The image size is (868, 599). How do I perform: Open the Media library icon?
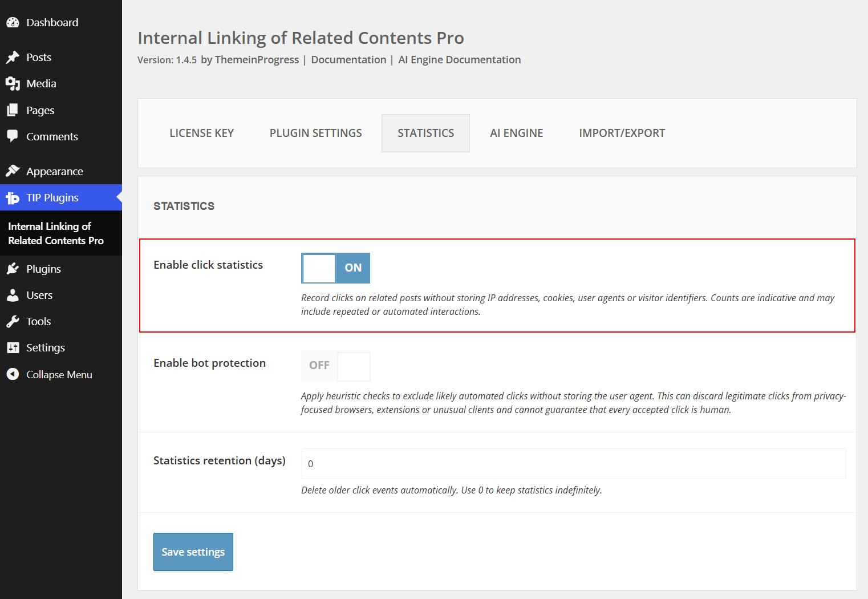pyautogui.click(x=13, y=83)
